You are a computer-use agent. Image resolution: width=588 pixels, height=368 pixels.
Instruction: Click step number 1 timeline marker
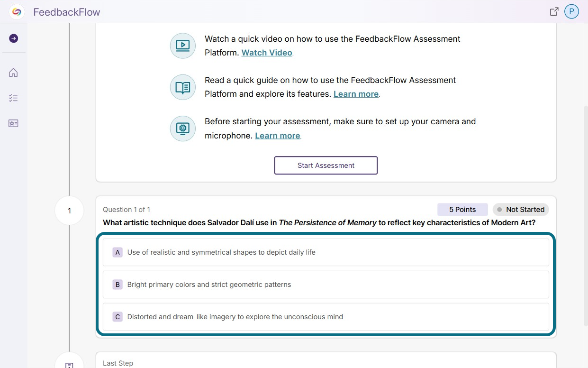(x=69, y=211)
